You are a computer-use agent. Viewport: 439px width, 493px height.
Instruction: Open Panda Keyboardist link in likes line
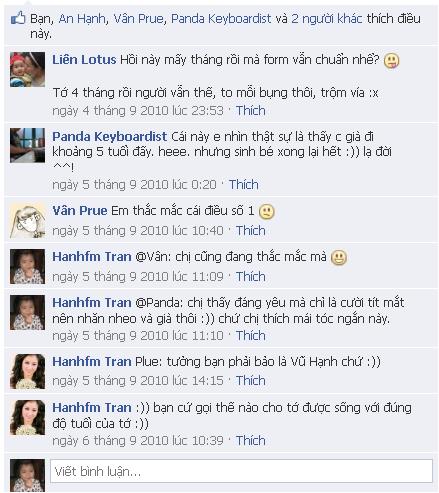221,19
